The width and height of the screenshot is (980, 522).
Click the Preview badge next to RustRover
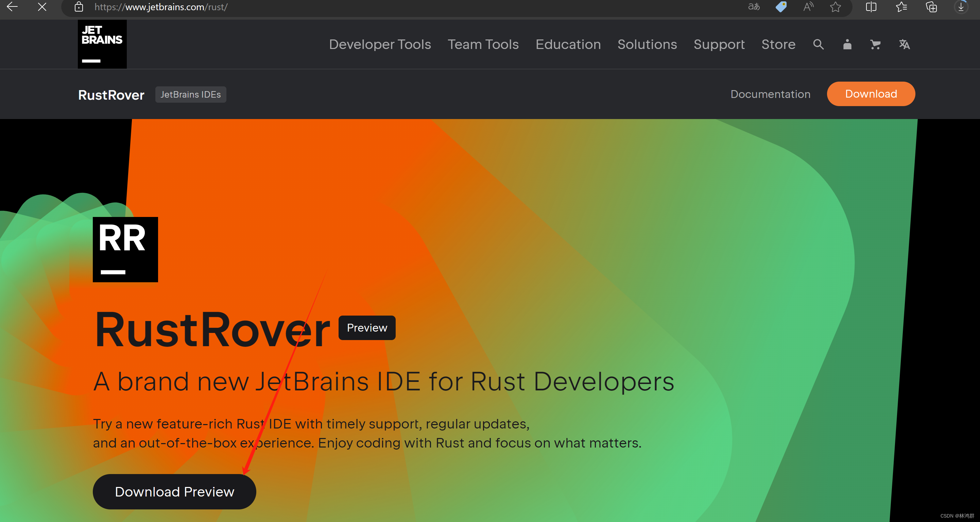tap(367, 327)
